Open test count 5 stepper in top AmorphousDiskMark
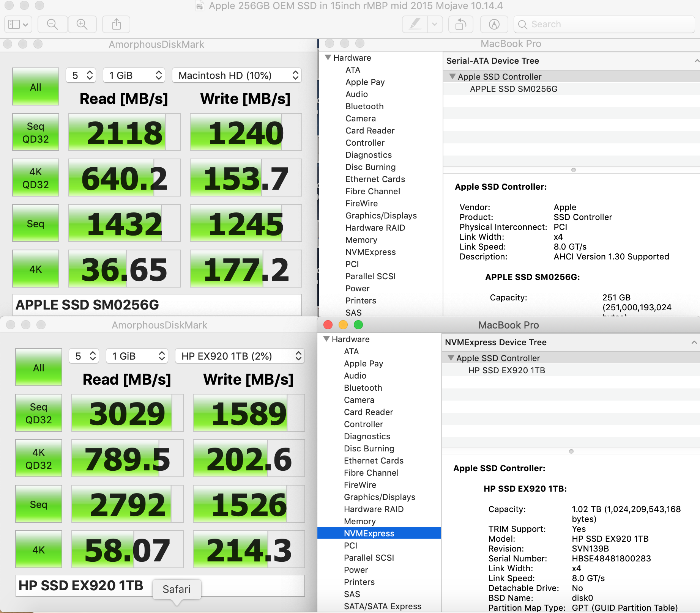This screenshot has width=700, height=613. [x=81, y=75]
